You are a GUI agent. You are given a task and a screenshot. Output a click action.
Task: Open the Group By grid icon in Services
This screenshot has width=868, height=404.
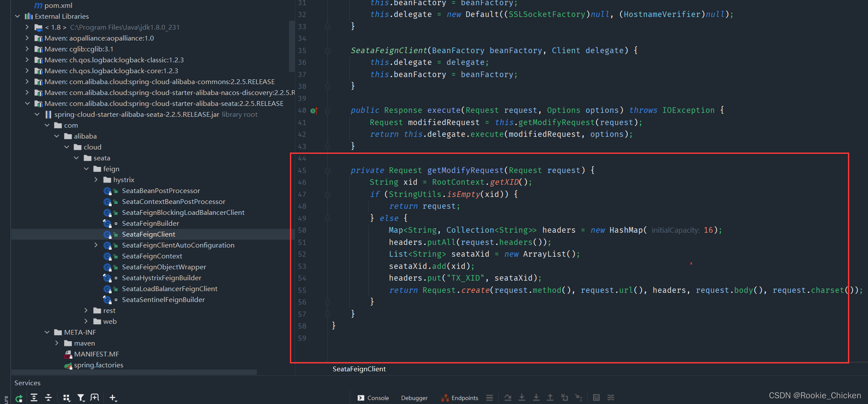click(66, 397)
